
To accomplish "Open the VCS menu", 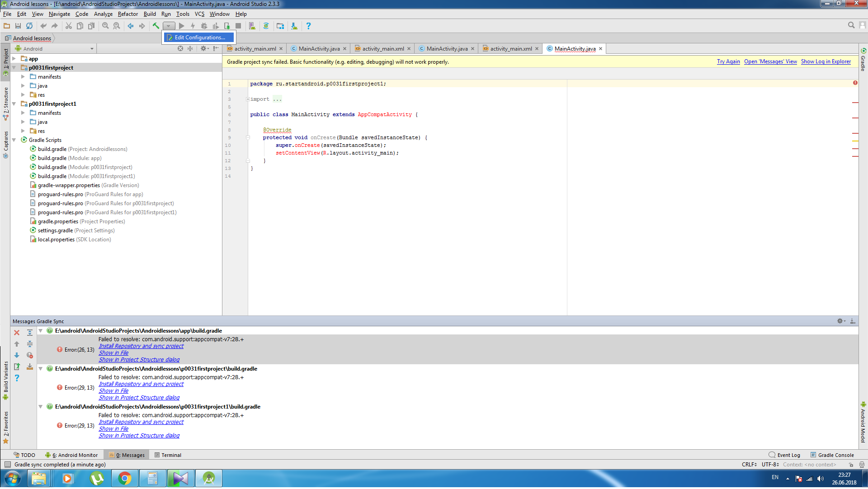I will (x=199, y=14).
